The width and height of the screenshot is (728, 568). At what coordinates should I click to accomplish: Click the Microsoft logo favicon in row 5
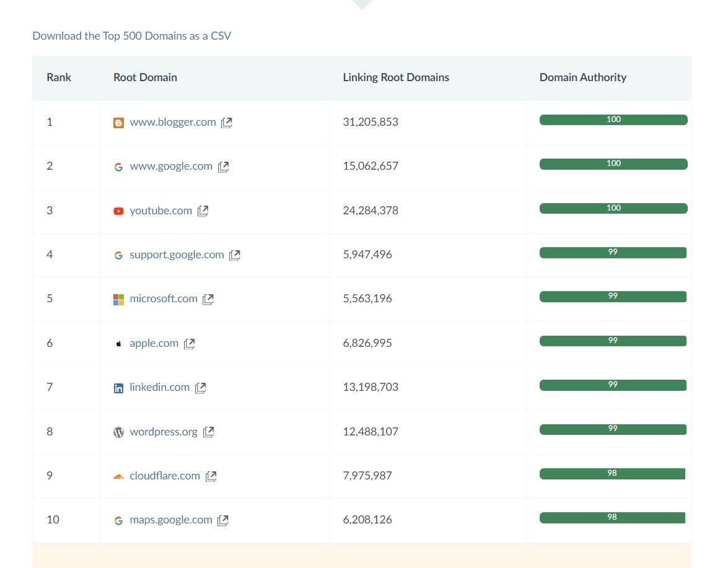click(118, 299)
